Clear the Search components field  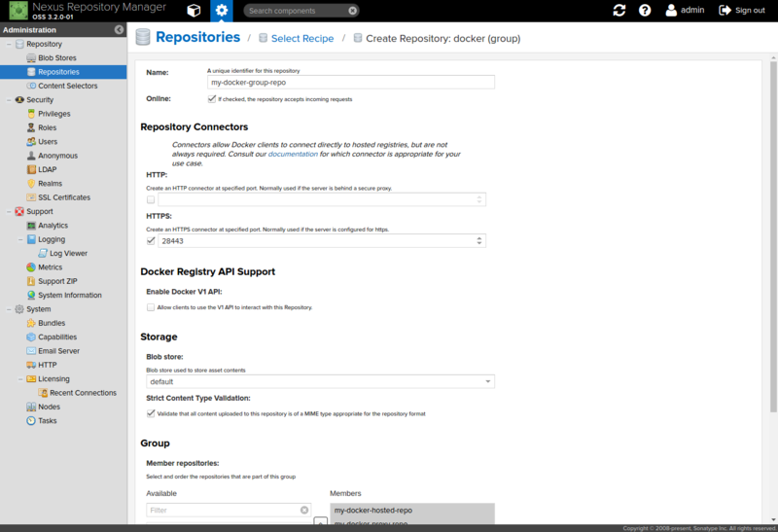[x=352, y=11]
